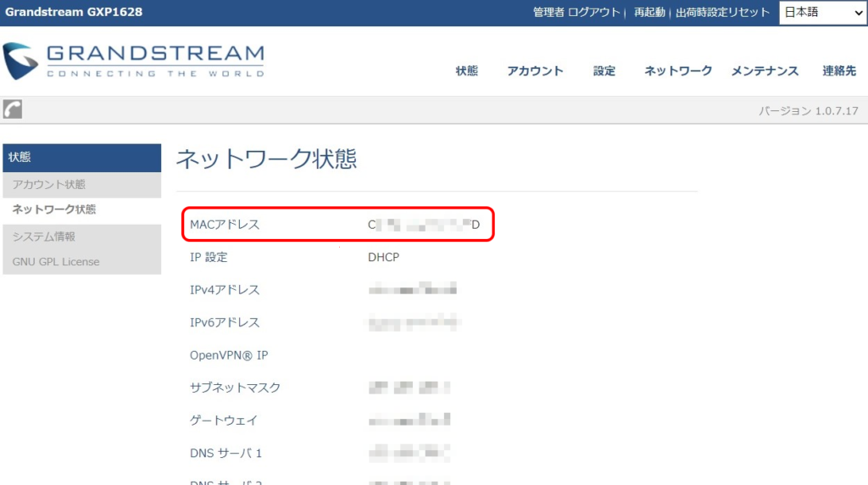
Task: Open the 連絡先 navigation menu
Action: click(838, 71)
